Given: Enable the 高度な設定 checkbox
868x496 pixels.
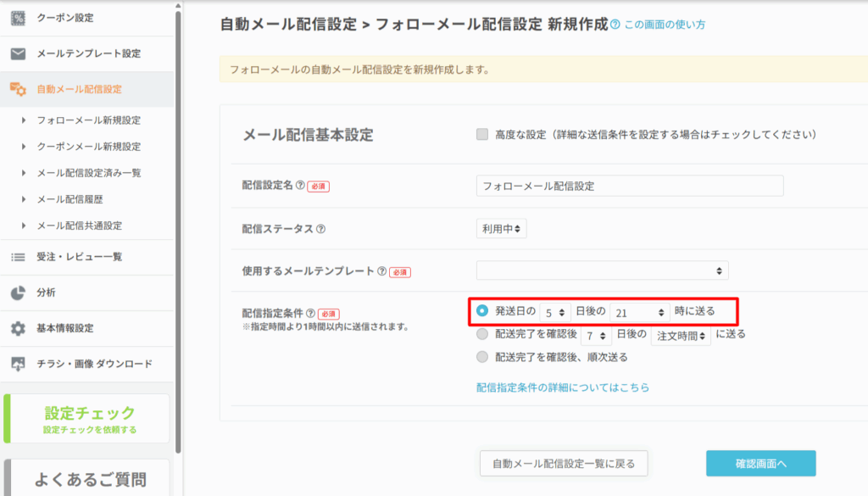Looking at the screenshot, I should [x=482, y=134].
